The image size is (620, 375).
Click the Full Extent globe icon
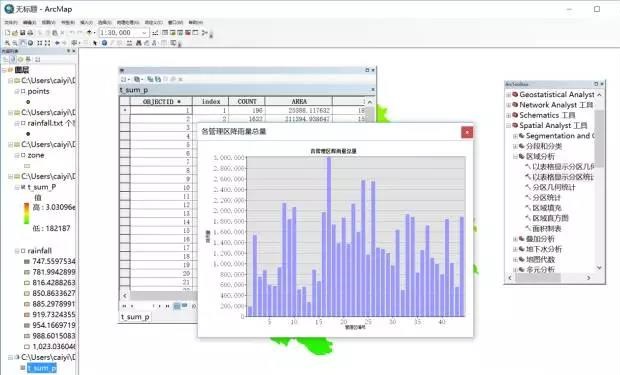[30, 43]
